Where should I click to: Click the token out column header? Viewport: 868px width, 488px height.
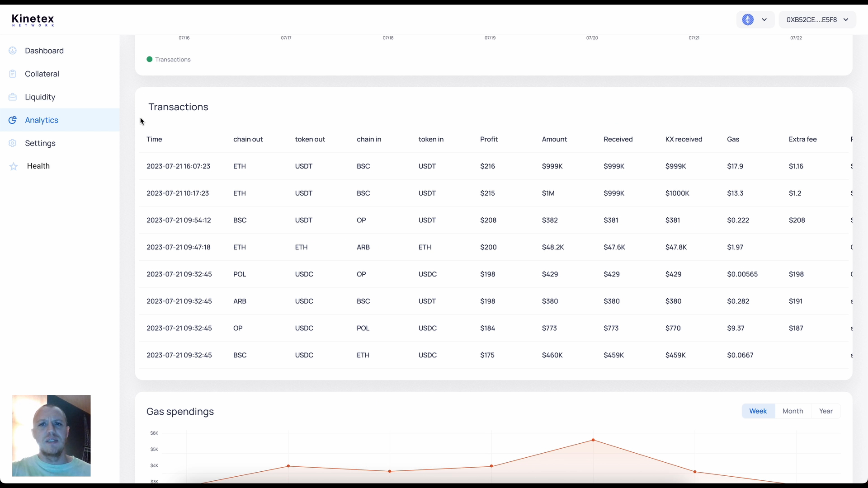310,139
